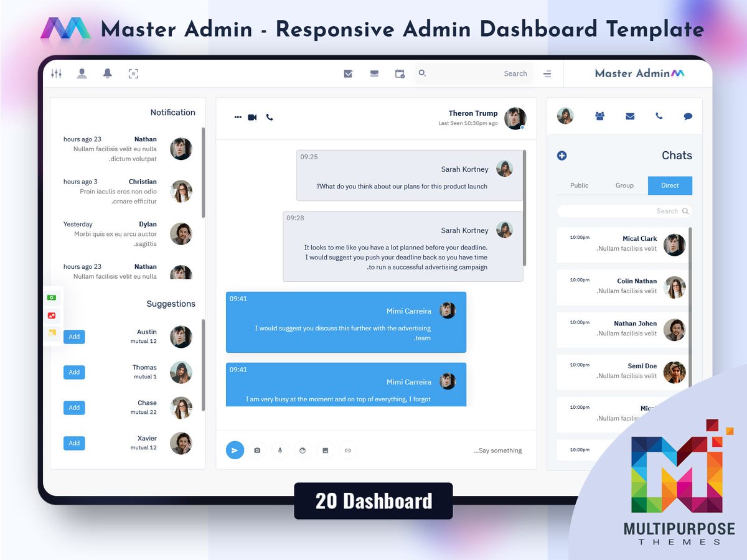The height and width of the screenshot is (560, 747).
Task: Insert an image via the gallery icon
Action: coord(325,450)
